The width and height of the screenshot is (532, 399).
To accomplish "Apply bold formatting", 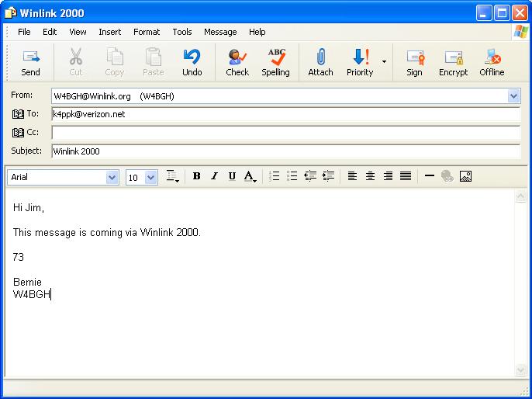I will pyautogui.click(x=196, y=176).
